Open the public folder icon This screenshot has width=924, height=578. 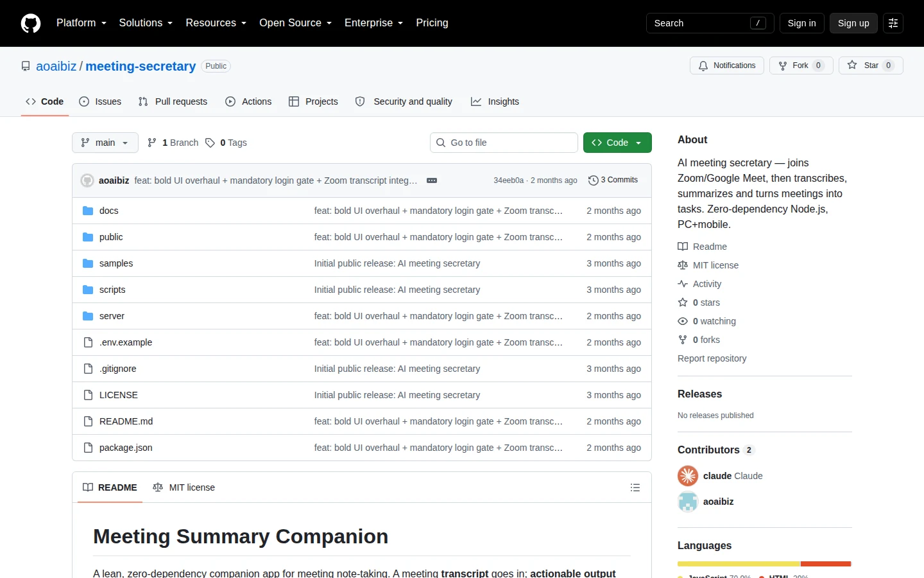pyautogui.click(x=88, y=237)
